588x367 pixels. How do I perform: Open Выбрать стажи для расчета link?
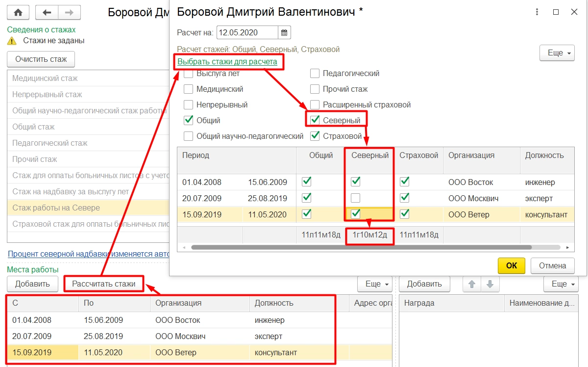coord(227,62)
